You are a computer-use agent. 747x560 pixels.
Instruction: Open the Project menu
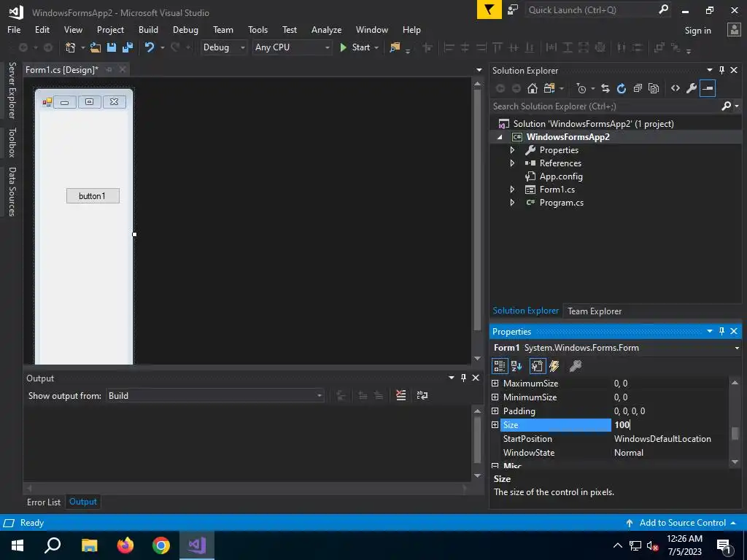coord(110,29)
